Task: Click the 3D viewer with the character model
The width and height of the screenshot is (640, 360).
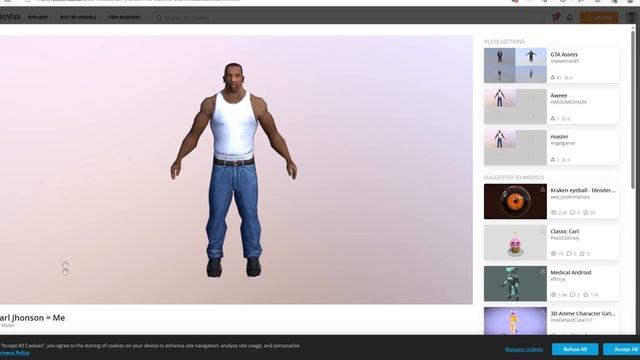Action: (x=236, y=169)
